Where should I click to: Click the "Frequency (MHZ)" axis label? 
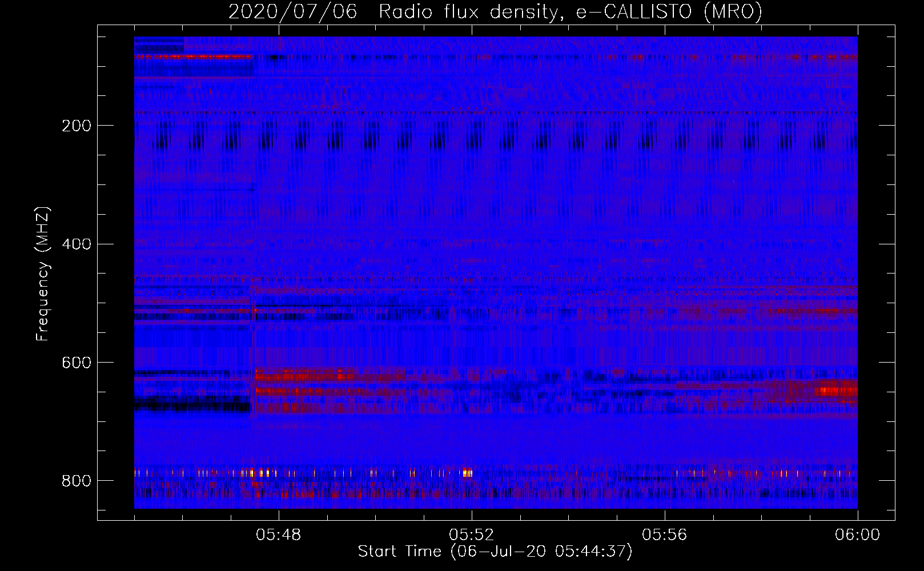43,274
